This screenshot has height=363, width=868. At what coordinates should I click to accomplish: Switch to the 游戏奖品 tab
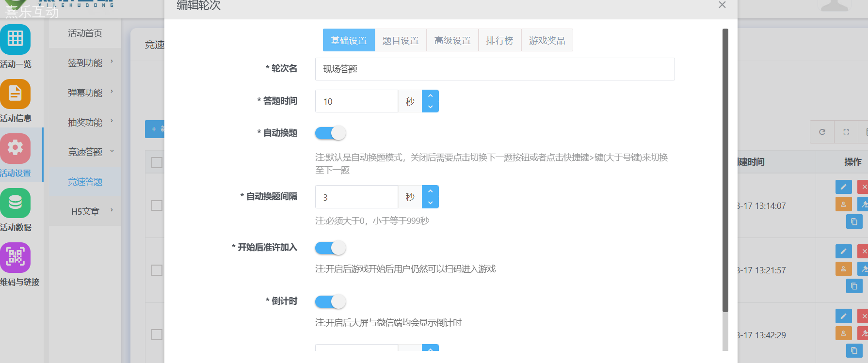click(547, 40)
